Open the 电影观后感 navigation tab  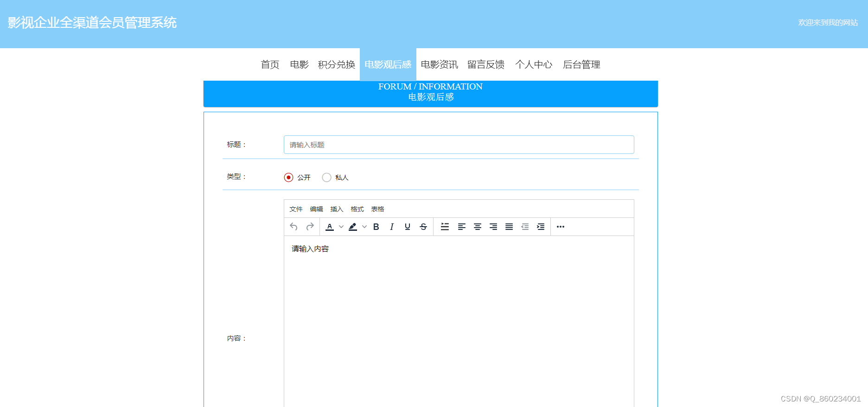[x=388, y=64]
